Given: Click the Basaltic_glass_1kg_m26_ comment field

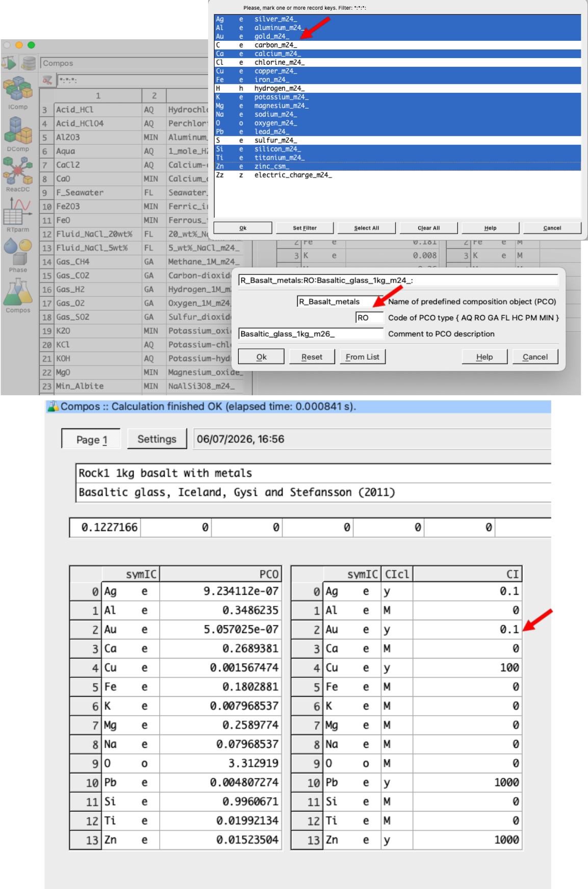Looking at the screenshot, I should point(311,334).
